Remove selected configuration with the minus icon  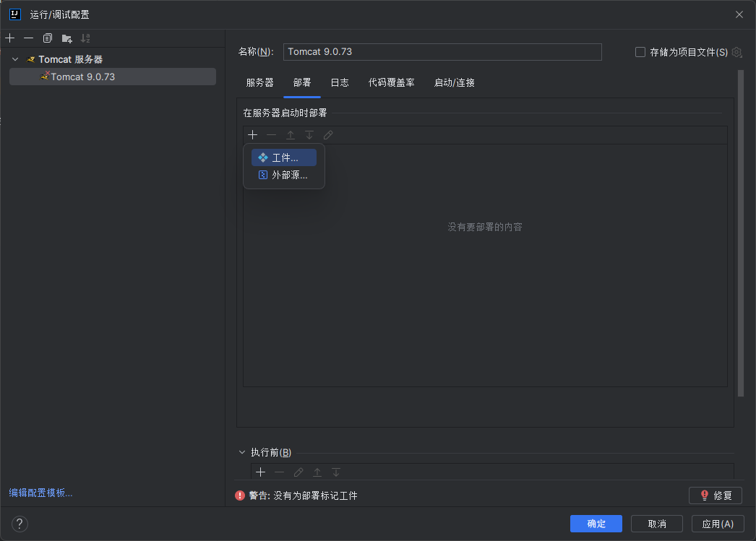click(29, 38)
